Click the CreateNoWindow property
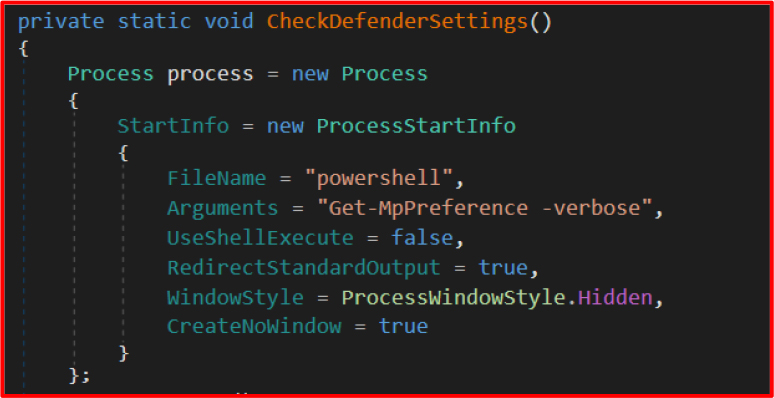 click(x=254, y=326)
